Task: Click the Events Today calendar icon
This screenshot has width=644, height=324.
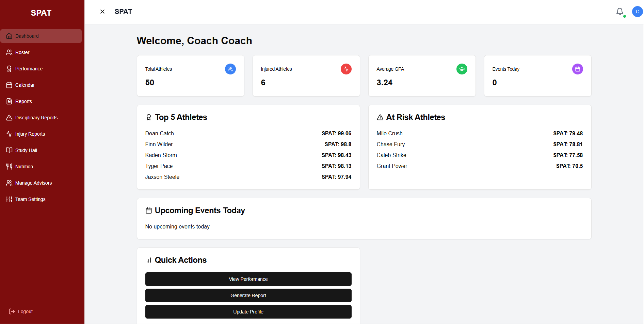Action: [577, 69]
